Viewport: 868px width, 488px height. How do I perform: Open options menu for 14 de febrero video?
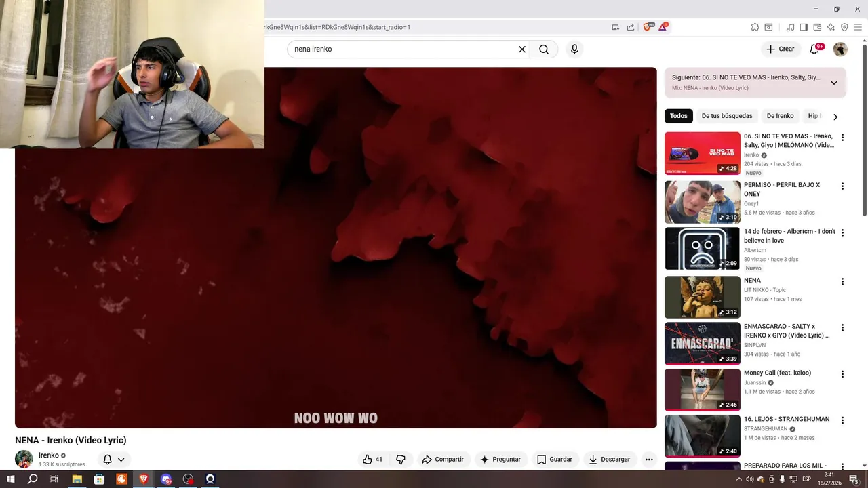coord(842,232)
